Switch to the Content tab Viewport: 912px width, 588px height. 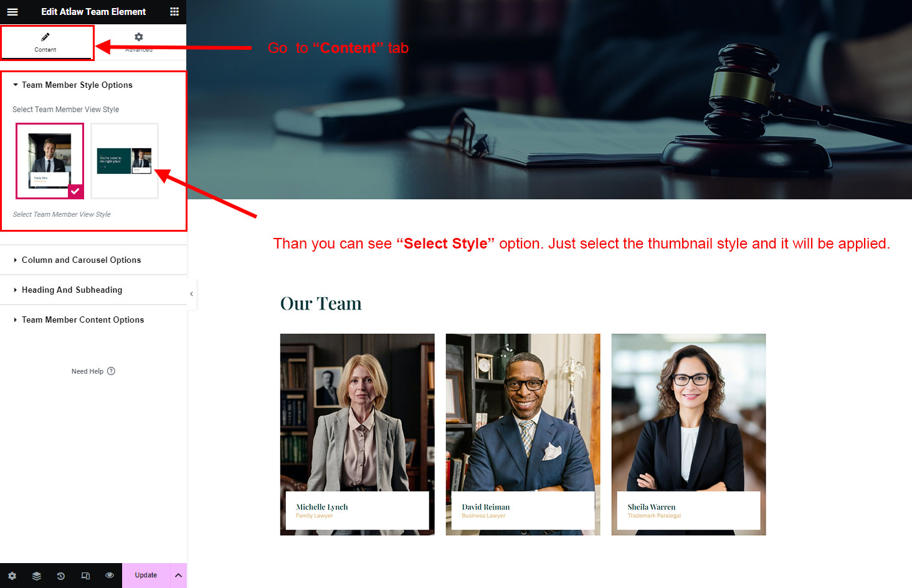45,42
